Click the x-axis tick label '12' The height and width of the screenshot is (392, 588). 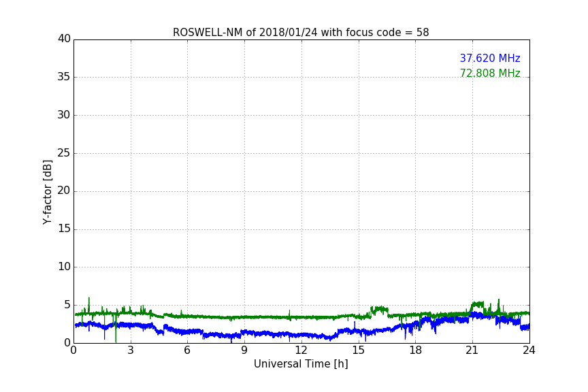pos(301,350)
